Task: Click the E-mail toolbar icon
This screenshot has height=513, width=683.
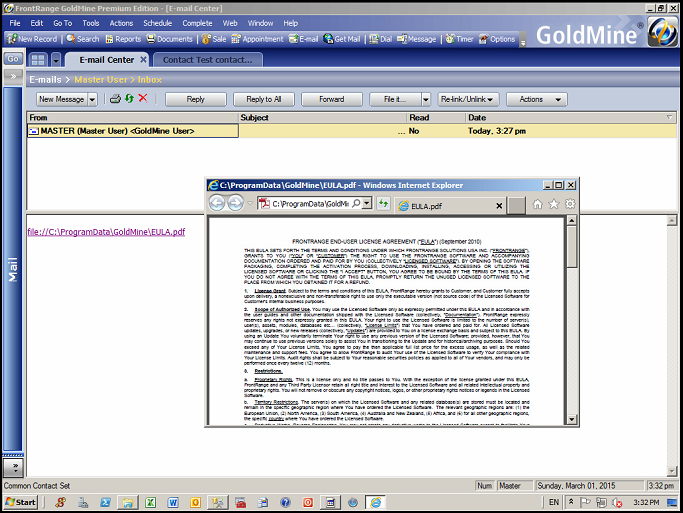Action: [x=303, y=39]
